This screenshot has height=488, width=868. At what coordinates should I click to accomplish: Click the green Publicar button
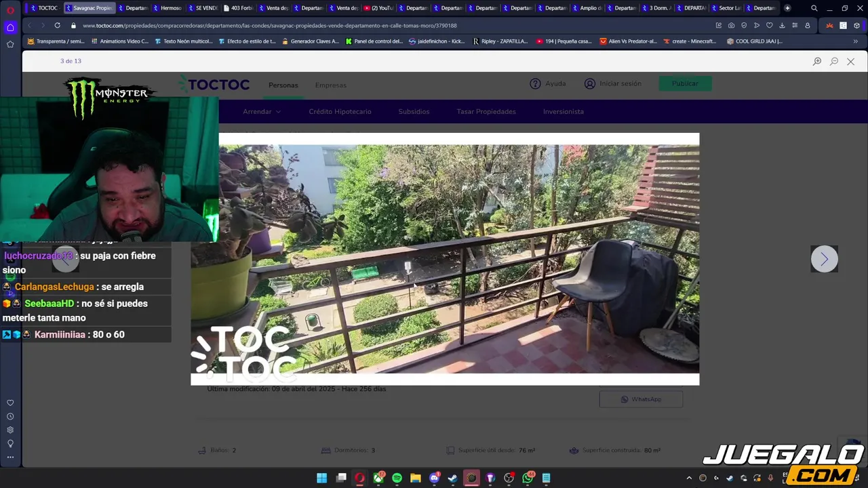coord(685,83)
